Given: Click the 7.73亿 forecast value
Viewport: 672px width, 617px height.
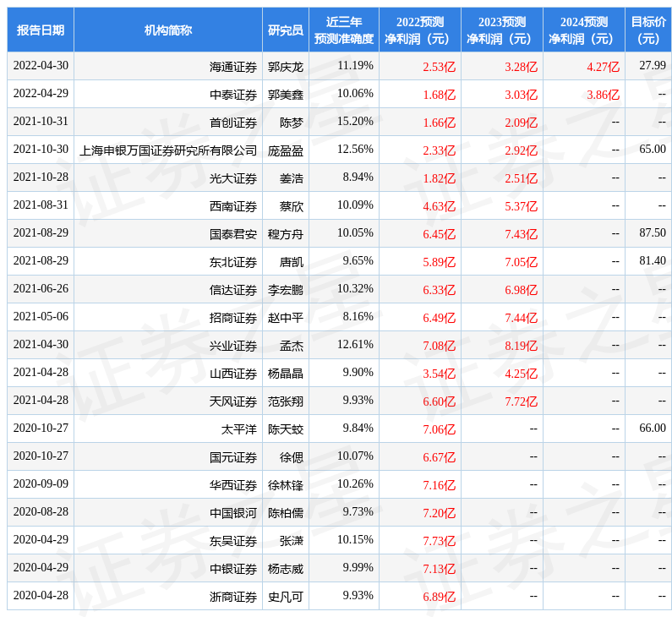Looking at the screenshot, I should pos(440,541).
